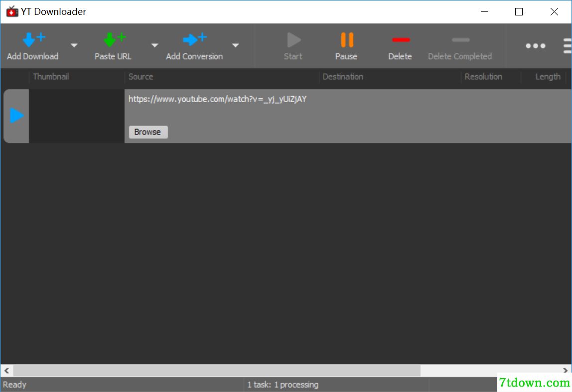Expand the Add Conversion dropdown arrow
This screenshot has width=572, height=392.
pyautogui.click(x=236, y=46)
